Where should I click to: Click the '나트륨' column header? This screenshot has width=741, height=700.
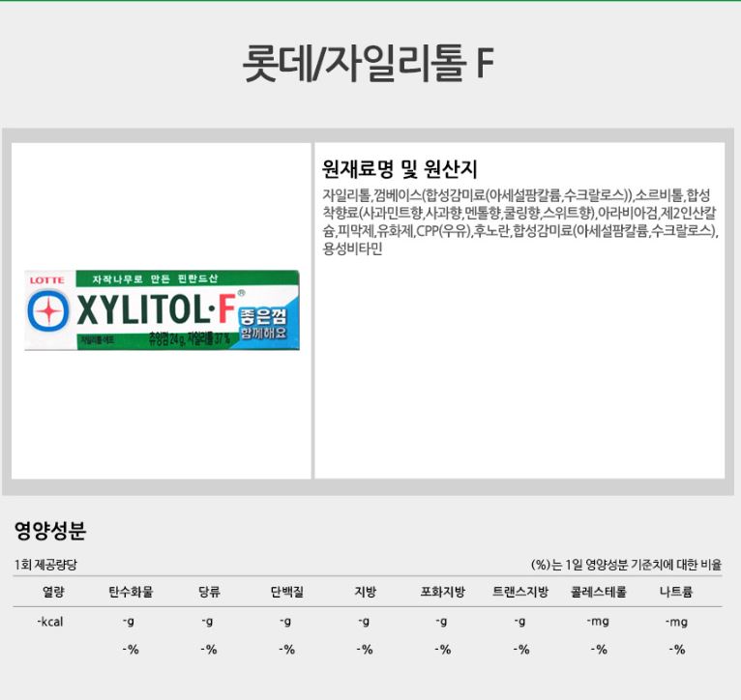click(x=676, y=592)
